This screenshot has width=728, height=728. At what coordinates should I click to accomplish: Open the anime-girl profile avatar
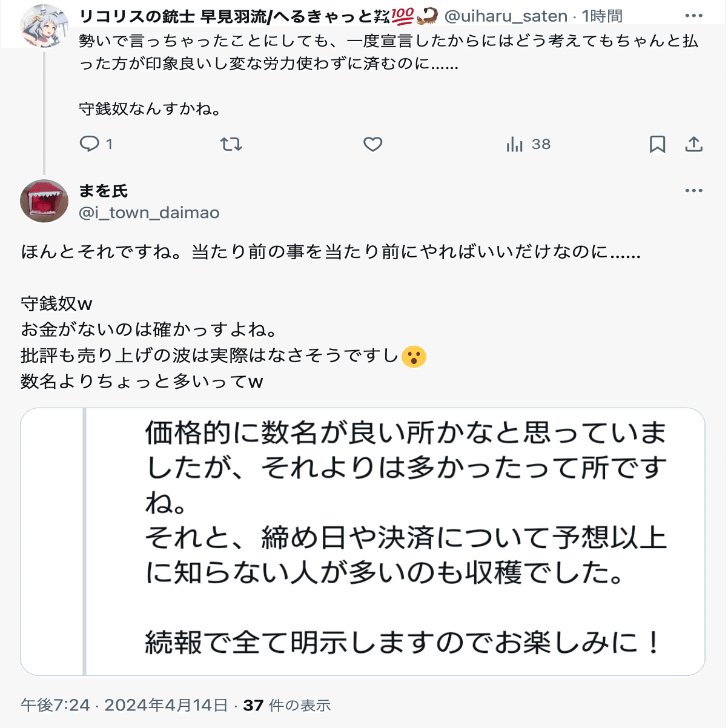pos(44,25)
